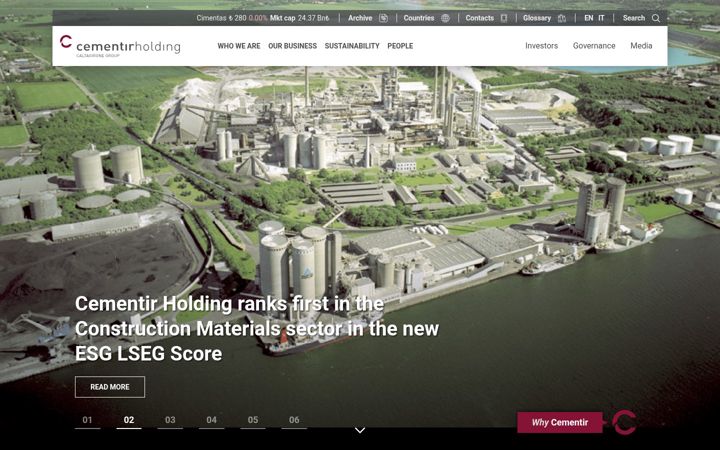
Task: Click the Glossary icon
Action: 562,18
